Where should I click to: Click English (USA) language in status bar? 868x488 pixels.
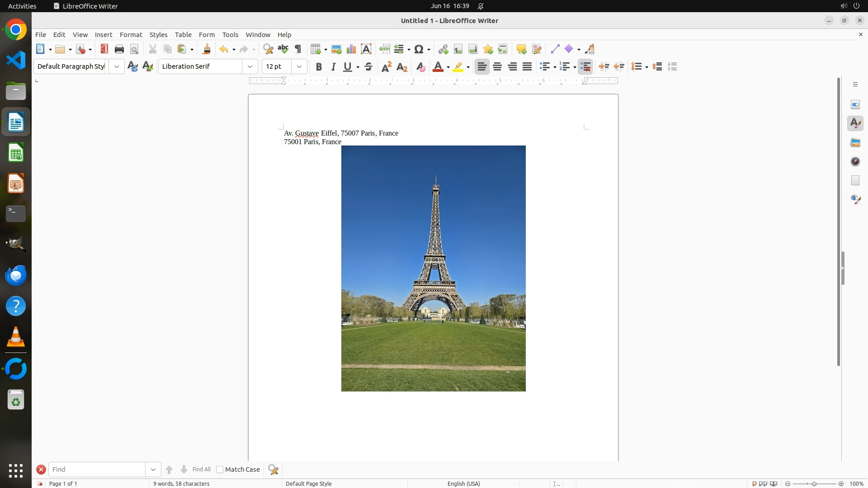[463, 483]
